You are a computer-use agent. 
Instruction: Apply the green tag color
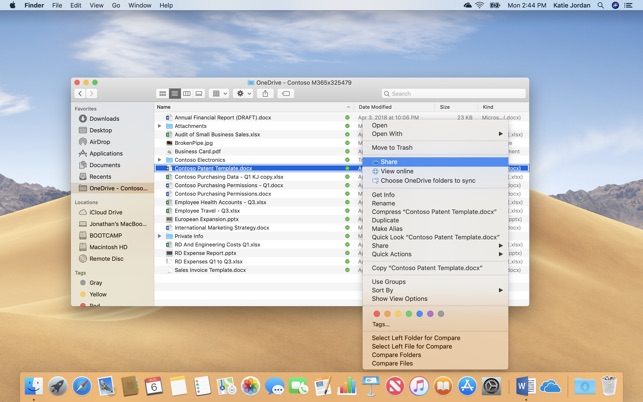pos(409,314)
